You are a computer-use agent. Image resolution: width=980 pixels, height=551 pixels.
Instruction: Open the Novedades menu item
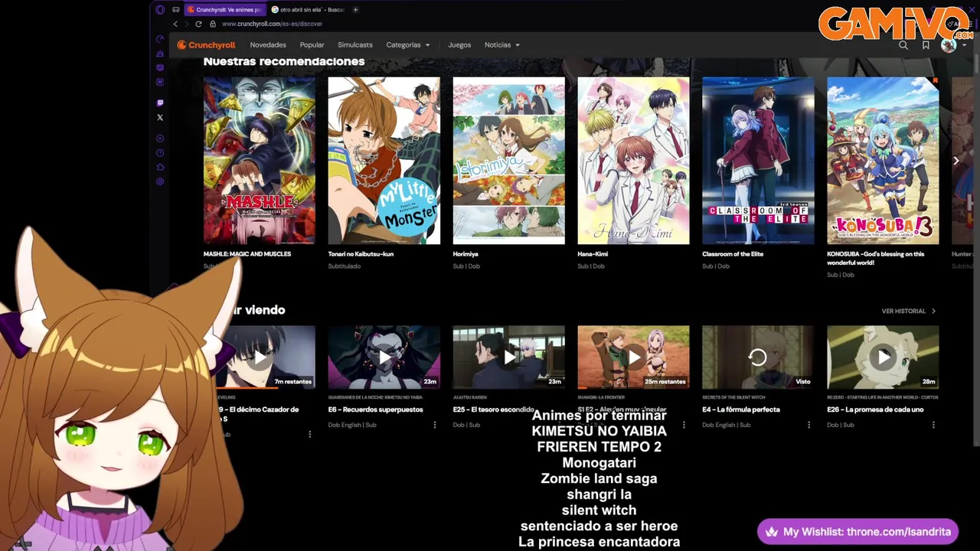pos(268,45)
